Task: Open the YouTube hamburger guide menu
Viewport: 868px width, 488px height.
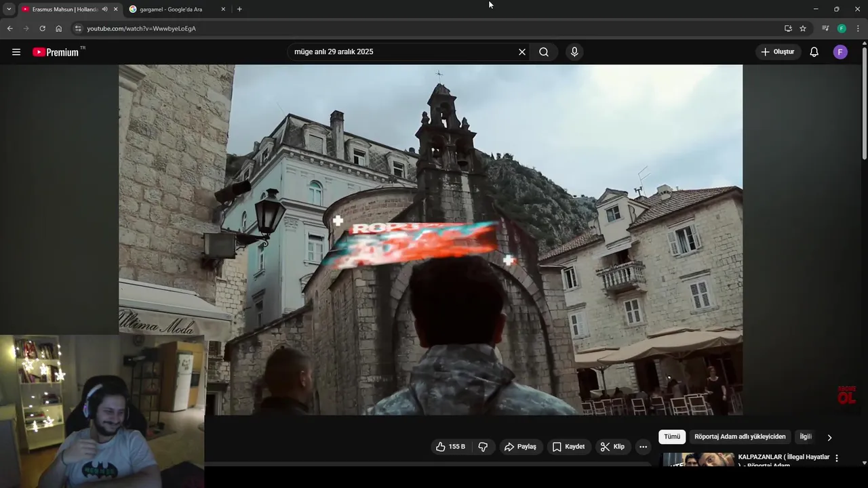Action: click(x=16, y=52)
